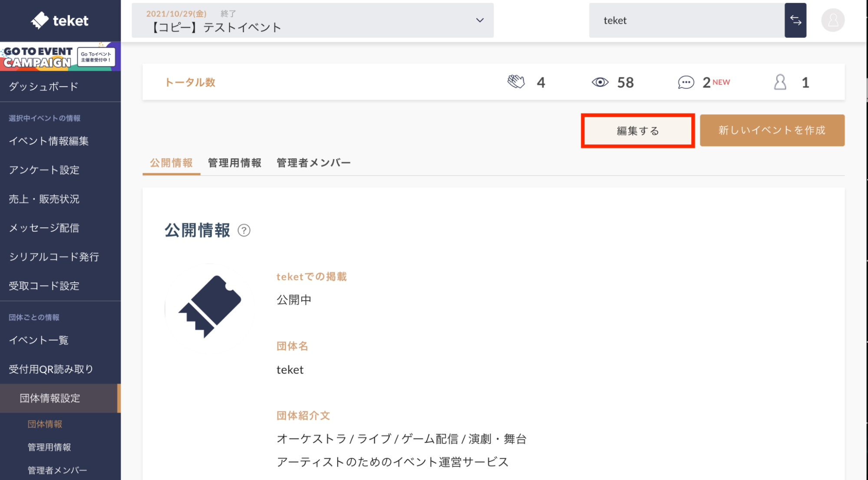Image resolution: width=868 pixels, height=480 pixels.
Task: Click the clapping hands applause icon
Action: click(x=516, y=82)
